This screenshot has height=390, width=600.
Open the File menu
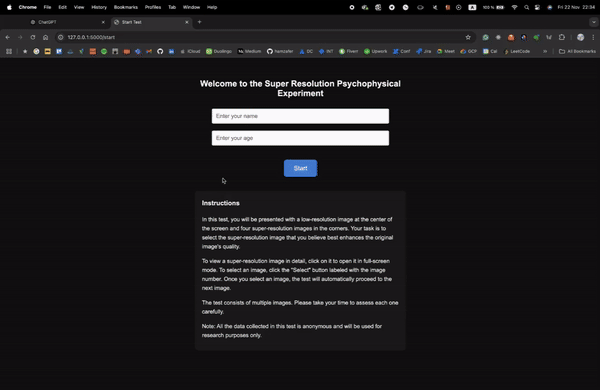(x=47, y=7)
